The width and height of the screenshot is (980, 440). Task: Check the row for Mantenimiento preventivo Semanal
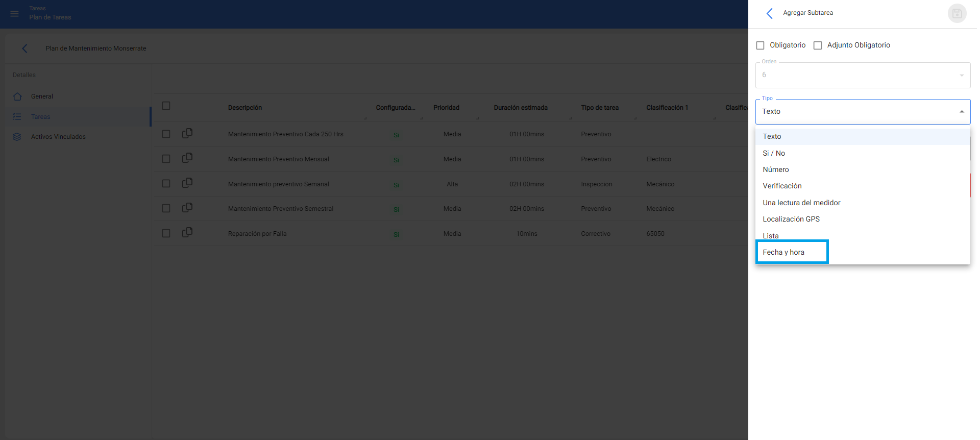[x=166, y=184]
